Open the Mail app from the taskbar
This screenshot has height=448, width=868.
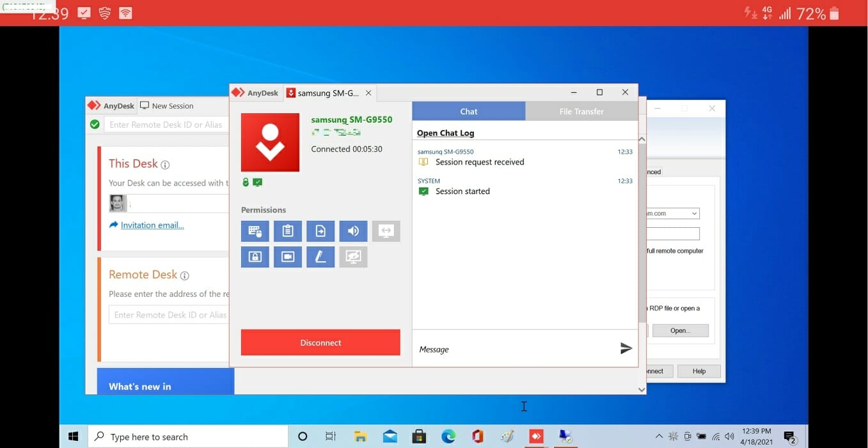click(390, 436)
